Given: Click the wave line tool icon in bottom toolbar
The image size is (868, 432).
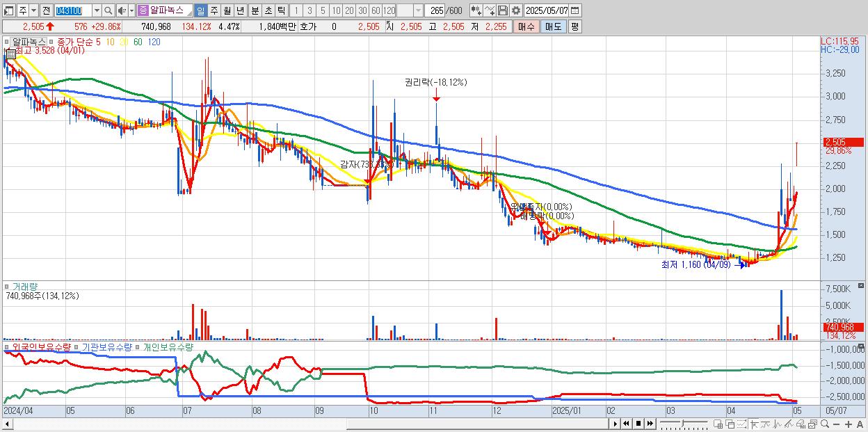Looking at the screenshot, I should (778, 424).
